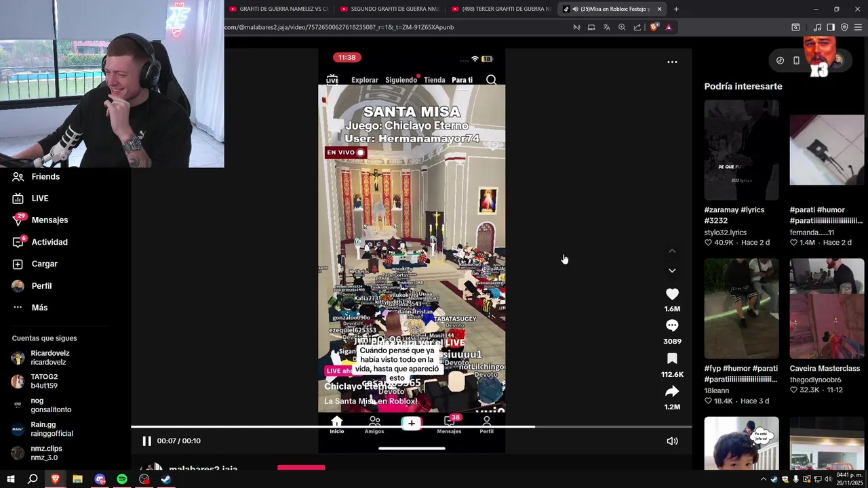Click translate page icon in address bar
The height and width of the screenshot is (488, 868).
[606, 27]
